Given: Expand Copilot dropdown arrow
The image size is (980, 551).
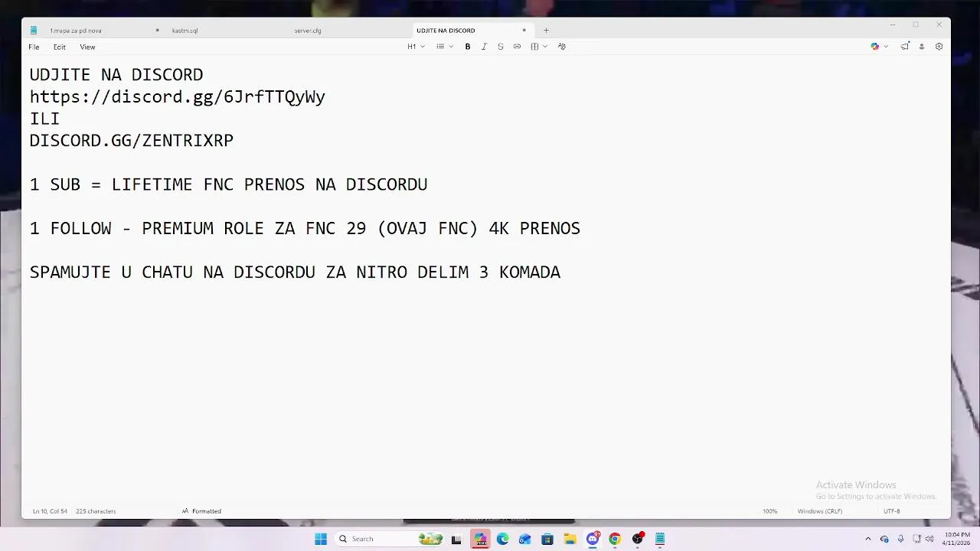Looking at the screenshot, I should [887, 47].
